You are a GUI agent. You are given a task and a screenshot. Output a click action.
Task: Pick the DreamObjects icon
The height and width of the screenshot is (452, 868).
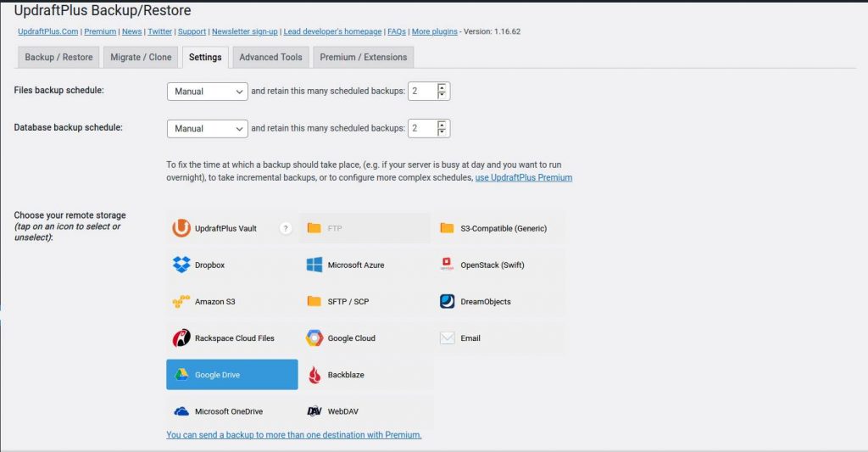(447, 301)
